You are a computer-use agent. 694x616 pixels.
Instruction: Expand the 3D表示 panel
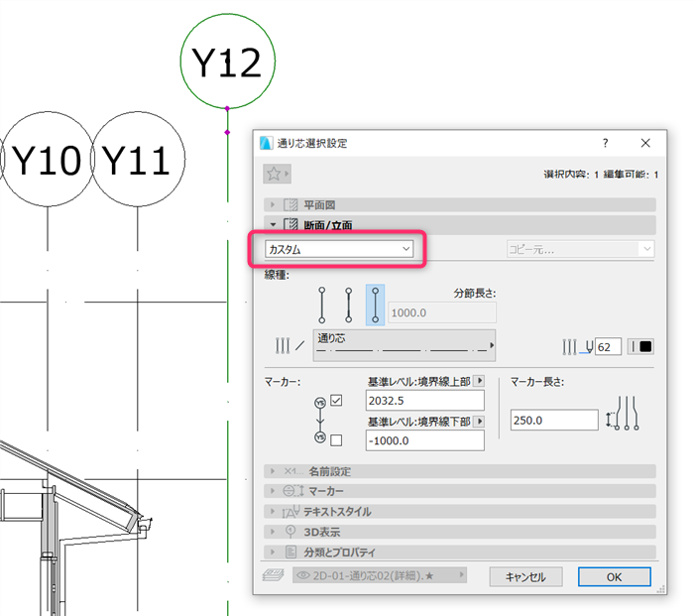pos(460,532)
